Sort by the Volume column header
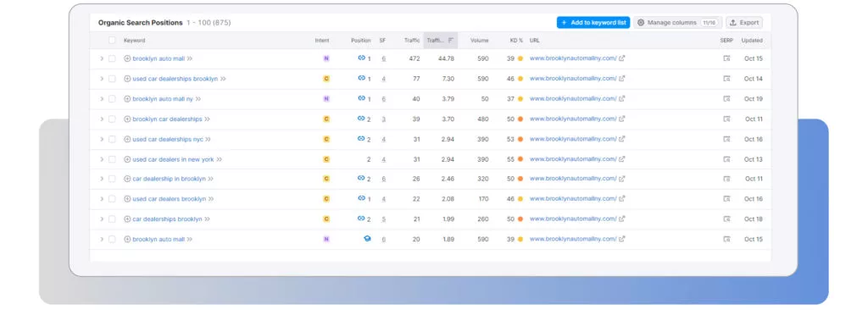The width and height of the screenshot is (868, 310). coord(480,41)
